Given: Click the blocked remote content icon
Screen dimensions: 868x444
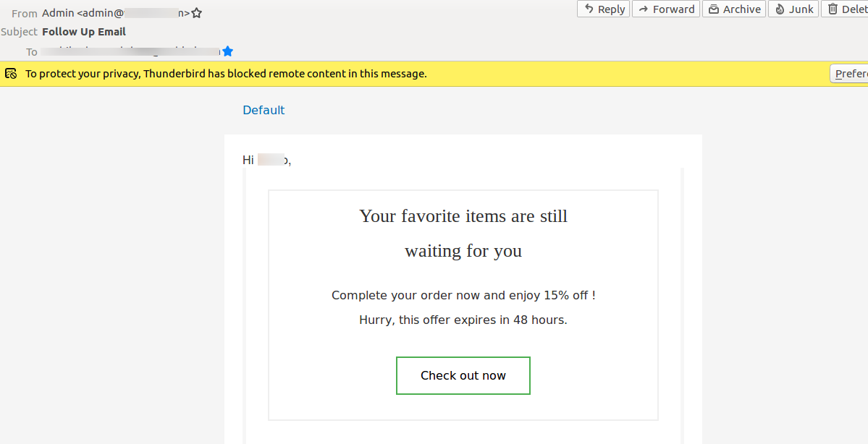Looking at the screenshot, I should click(11, 73).
